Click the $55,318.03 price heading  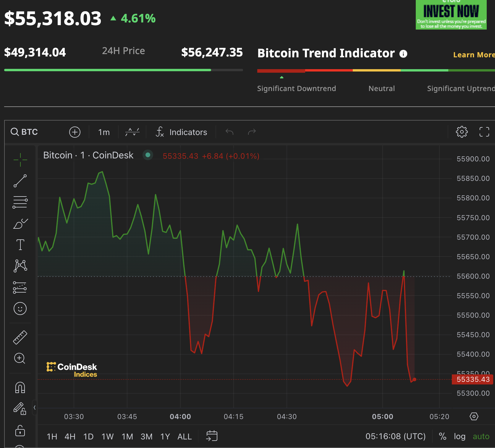(53, 18)
